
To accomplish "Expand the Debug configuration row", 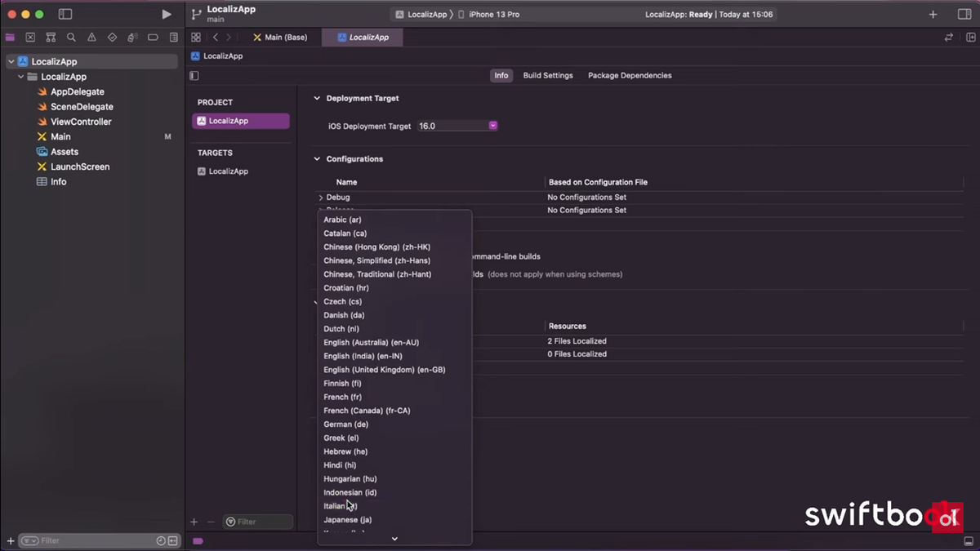I will 321,198.
